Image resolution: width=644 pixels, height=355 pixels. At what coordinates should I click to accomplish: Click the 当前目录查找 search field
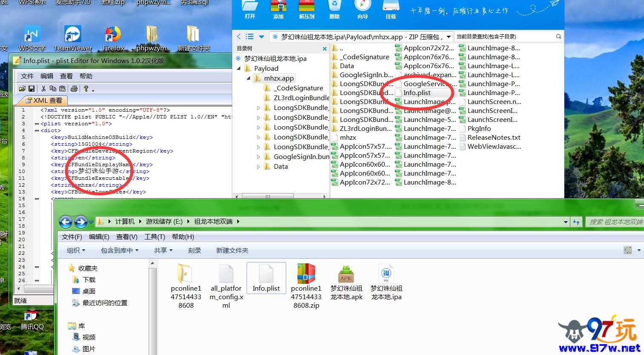(504, 37)
